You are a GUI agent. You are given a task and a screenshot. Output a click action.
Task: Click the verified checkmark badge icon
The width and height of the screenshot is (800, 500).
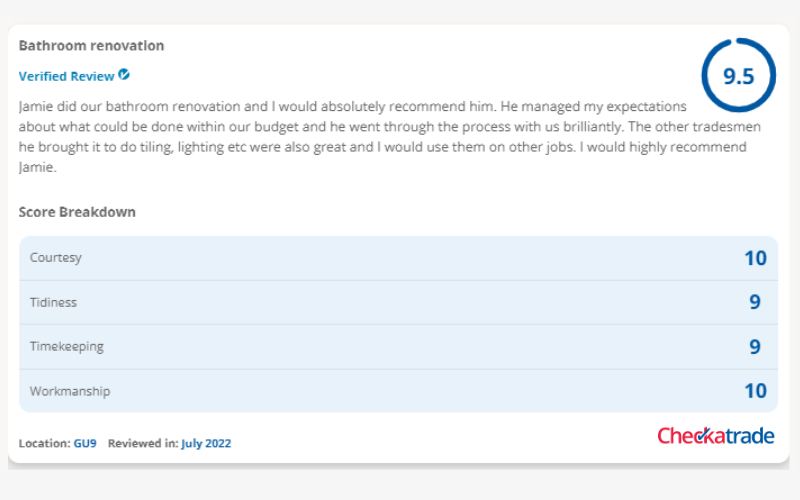click(123, 74)
